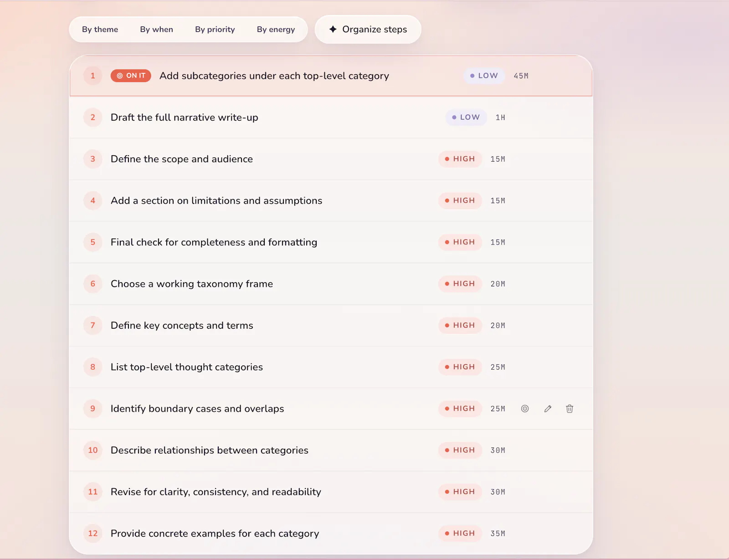Select the By priority tab
Viewport: 729px width, 560px height.
215,30
